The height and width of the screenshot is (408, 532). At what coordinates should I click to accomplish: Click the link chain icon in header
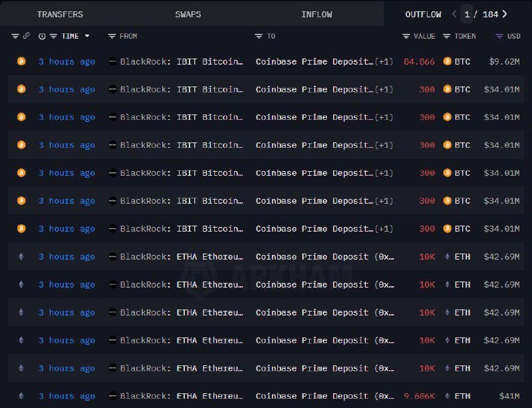[27, 36]
